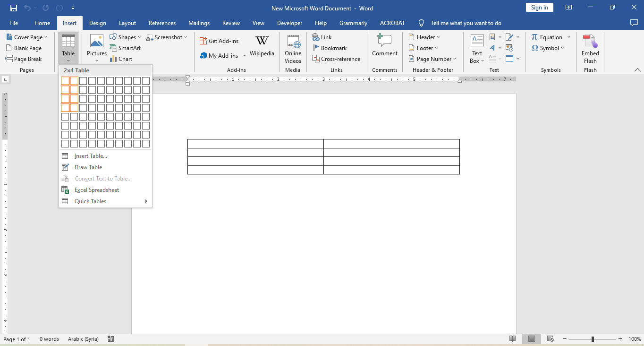Open the Wikipedia add-in
Image resolution: width=644 pixels, height=346 pixels.
click(x=262, y=46)
